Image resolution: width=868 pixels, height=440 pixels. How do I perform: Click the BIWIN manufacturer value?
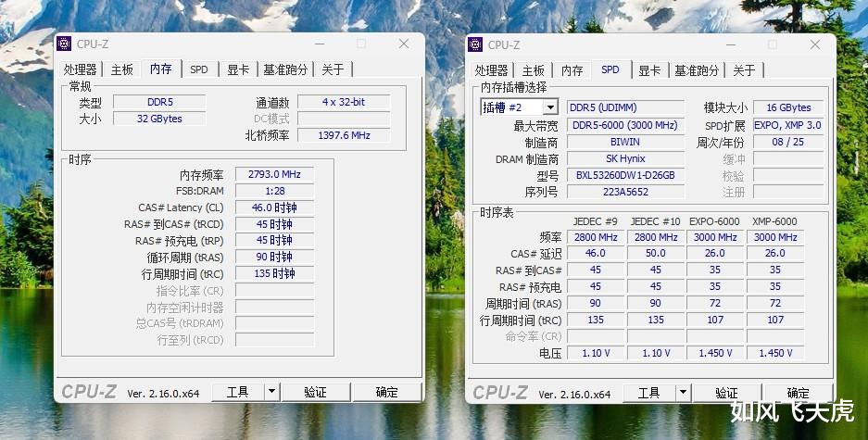[625, 142]
